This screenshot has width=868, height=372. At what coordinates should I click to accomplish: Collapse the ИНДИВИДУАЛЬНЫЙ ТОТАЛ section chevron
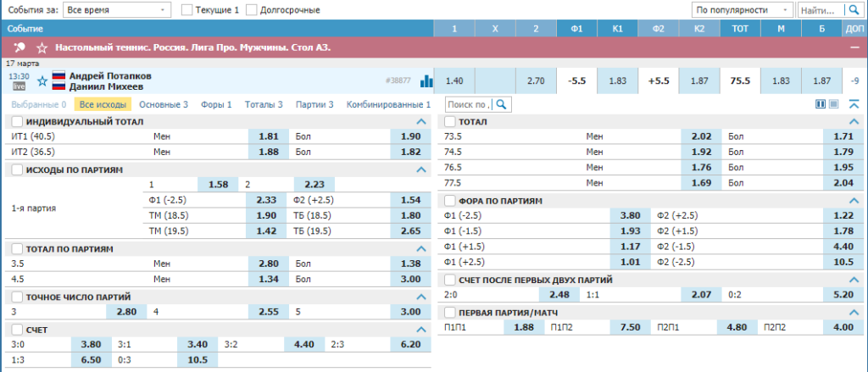(x=420, y=122)
